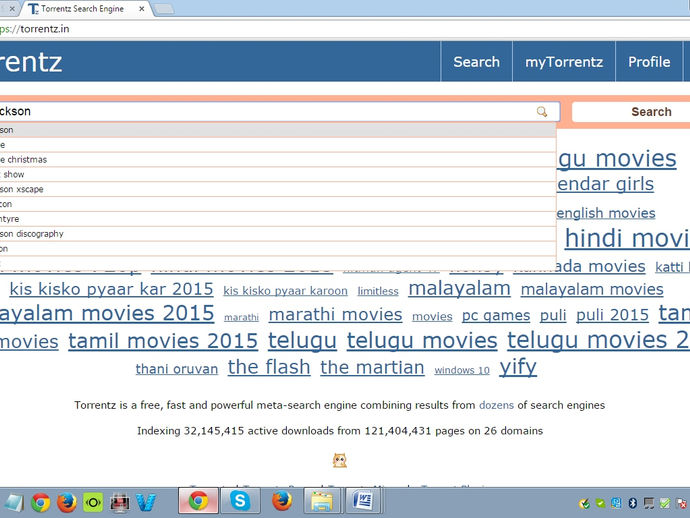The image size is (690, 518).
Task: Click the "rentz" site logo in the header
Action: click(31, 62)
